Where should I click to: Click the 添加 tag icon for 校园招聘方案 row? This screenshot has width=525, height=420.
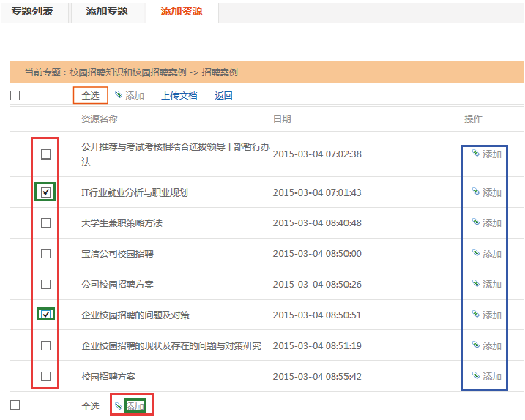[x=476, y=376]
